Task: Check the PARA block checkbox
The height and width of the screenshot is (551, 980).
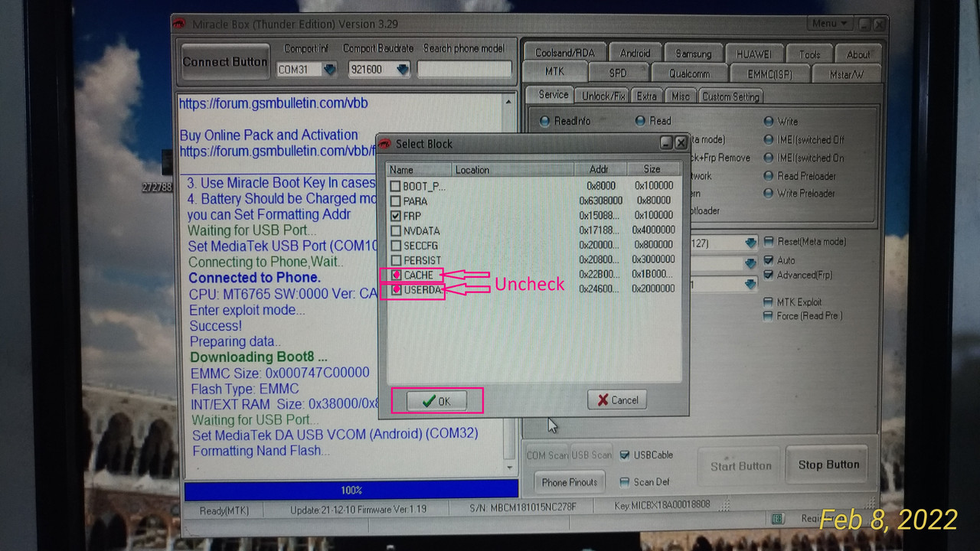Action: pyautogui.click(x=395, y=201)
